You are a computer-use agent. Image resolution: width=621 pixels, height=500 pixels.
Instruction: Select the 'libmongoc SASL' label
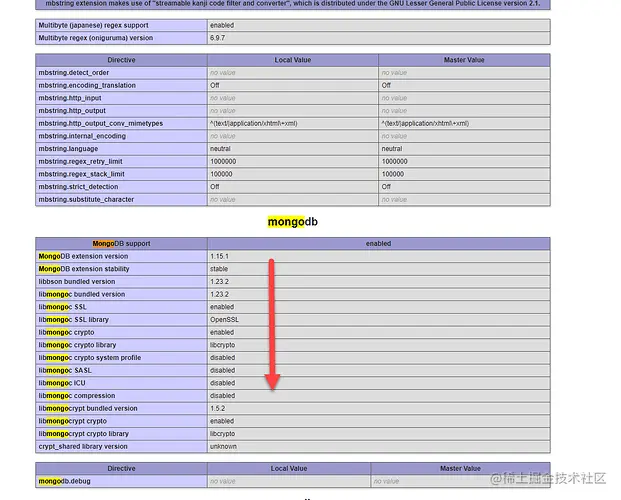65,370
